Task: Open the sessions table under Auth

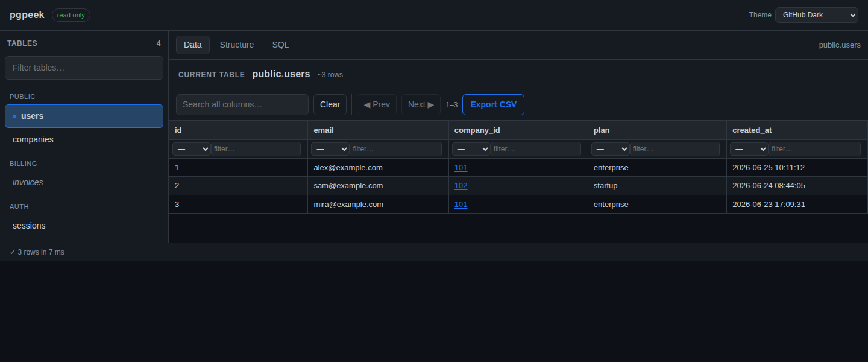Action: (84, 226)
